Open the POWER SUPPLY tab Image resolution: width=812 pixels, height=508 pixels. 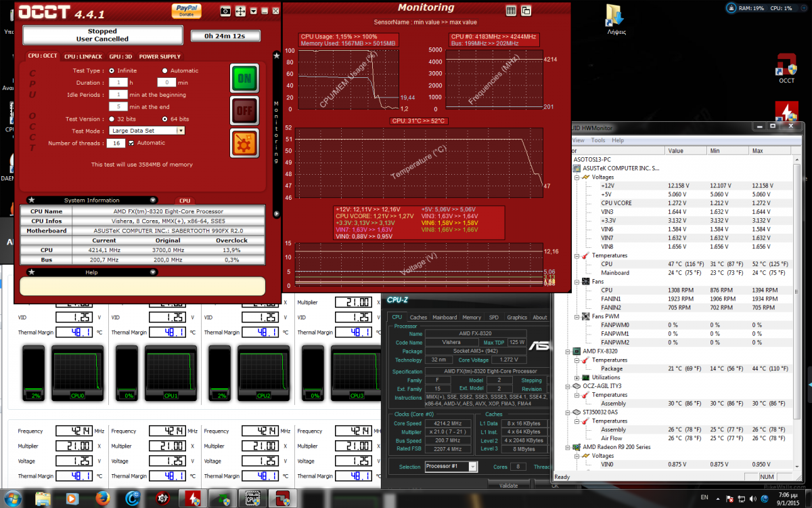click(x=160, y=56)
